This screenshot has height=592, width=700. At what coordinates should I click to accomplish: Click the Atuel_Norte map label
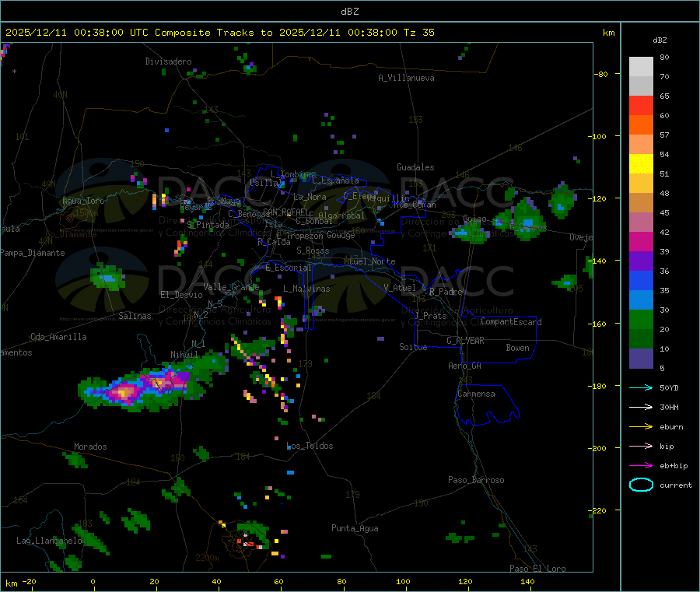tap(369, 261)
